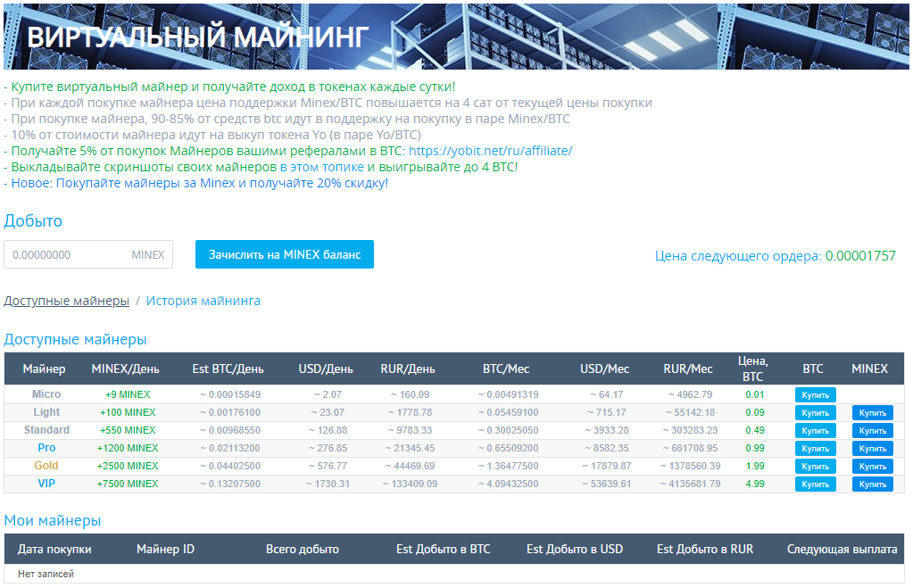913x588 pixels.
Task: Buy the Pro miner with BTC
Action: (815, 448)
